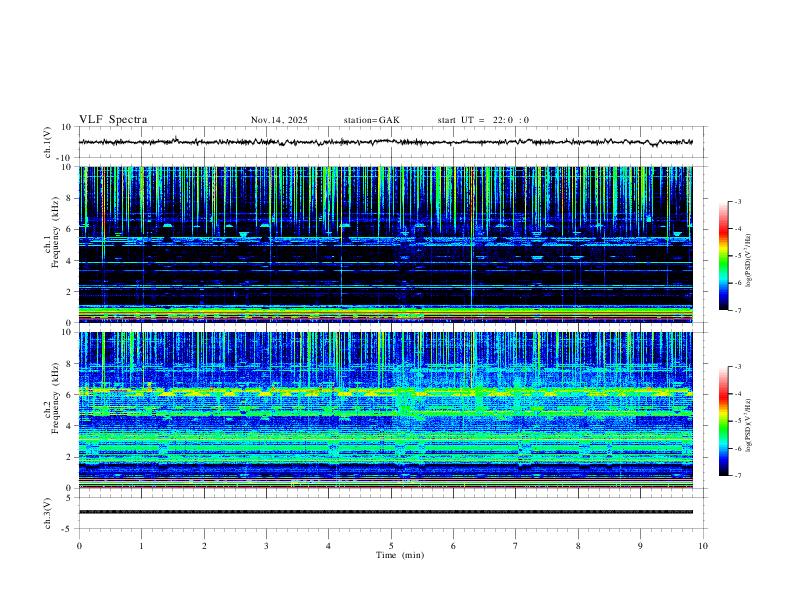The height and width of the screenshot is (612, 792).
Task: Click time axis tick label "9"
Action: point(640,546)
